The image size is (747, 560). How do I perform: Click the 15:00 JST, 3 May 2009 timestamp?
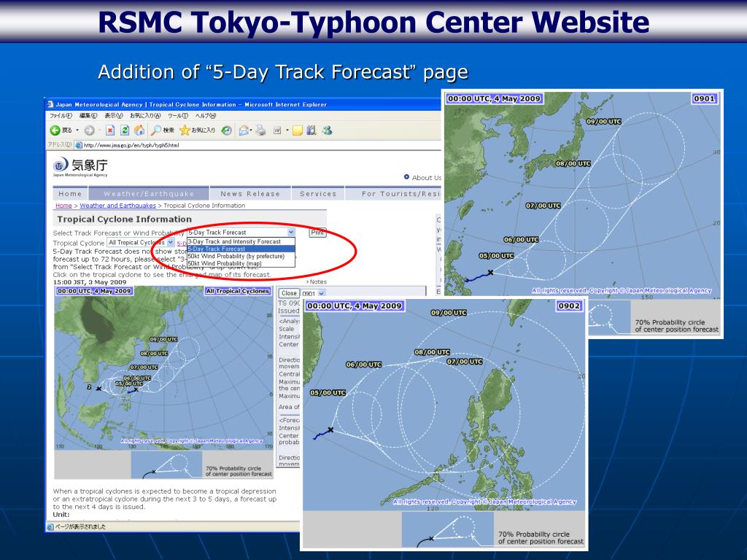click(x=90, y=282)
